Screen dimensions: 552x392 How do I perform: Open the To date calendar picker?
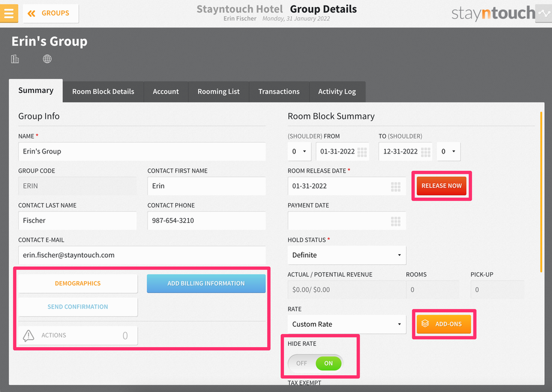pyautogui.click(x=425, y=152)
